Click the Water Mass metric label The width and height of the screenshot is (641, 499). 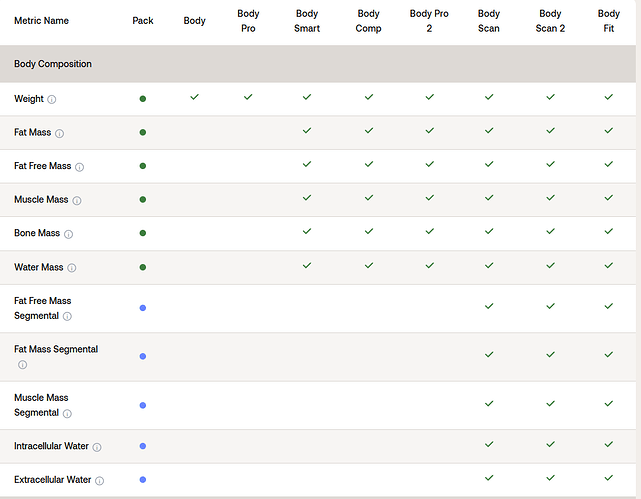(38, 267)
